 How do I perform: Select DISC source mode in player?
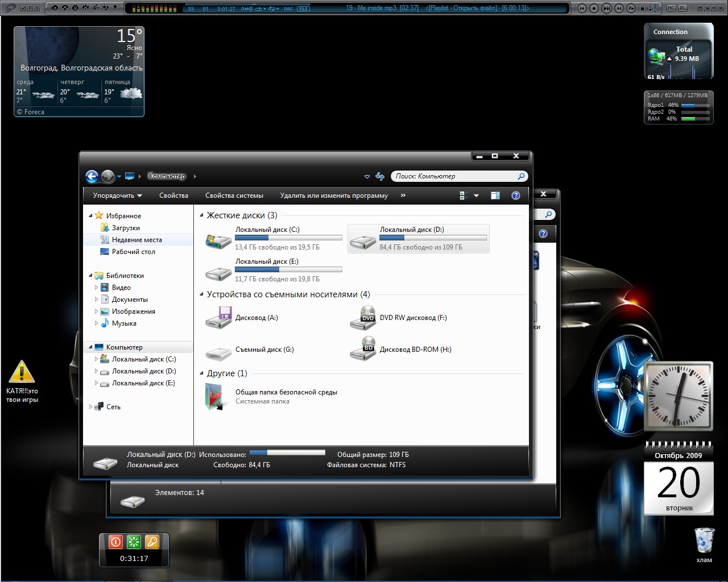tap(288, 9)
